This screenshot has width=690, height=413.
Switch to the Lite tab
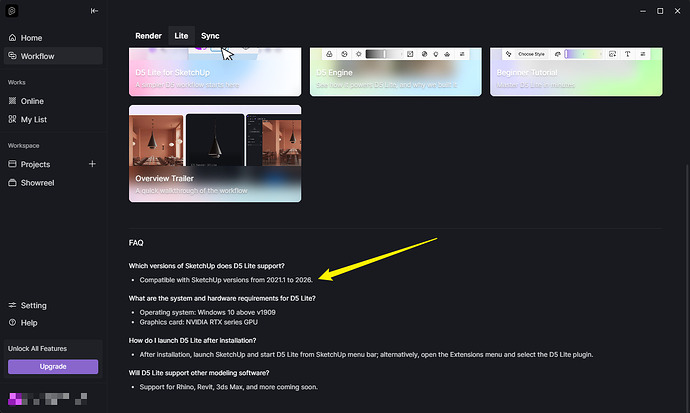click(x=181, y=36)
